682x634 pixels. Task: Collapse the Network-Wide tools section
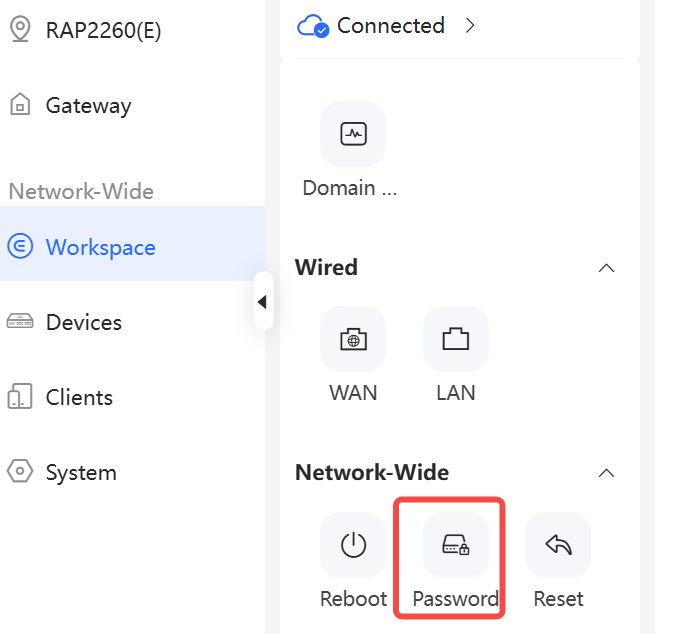click(x=606, y=473)
